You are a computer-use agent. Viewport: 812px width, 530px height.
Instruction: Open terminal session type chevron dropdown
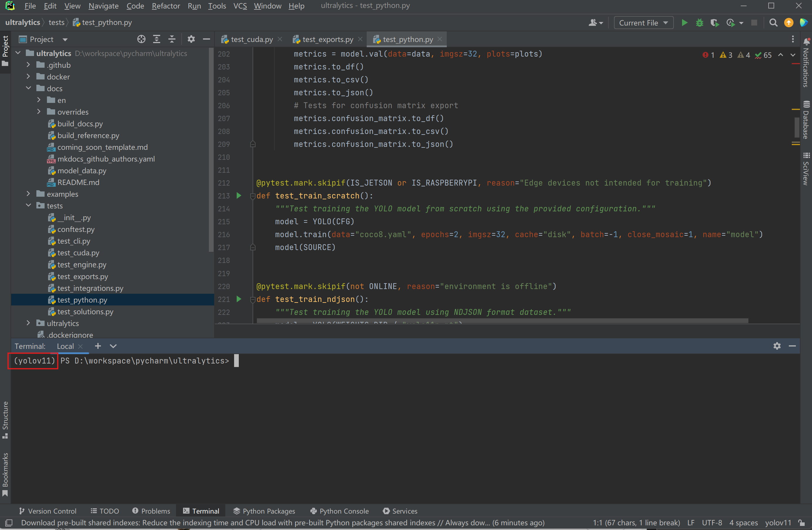coord(113,346)
